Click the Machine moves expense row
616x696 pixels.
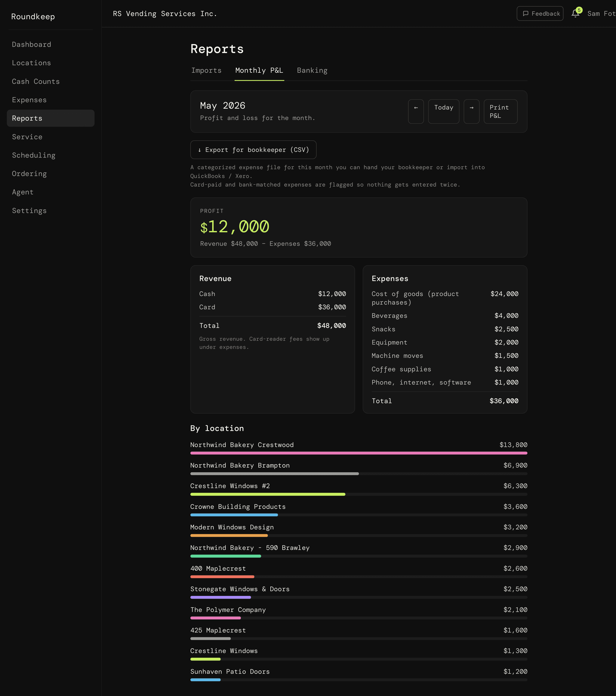pyautogui.click(x=445, y=355)
